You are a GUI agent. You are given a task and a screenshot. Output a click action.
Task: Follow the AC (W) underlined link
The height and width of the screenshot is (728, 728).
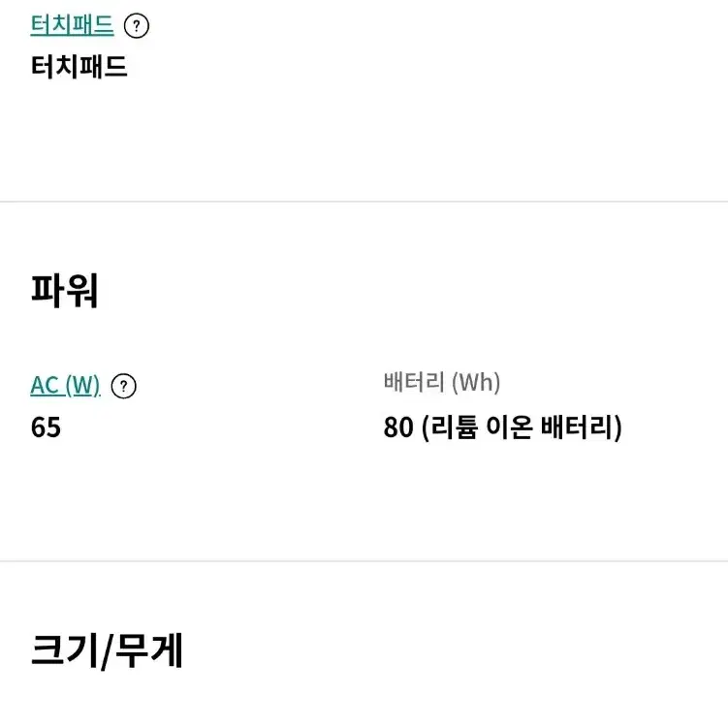click(x=65, y=386)
